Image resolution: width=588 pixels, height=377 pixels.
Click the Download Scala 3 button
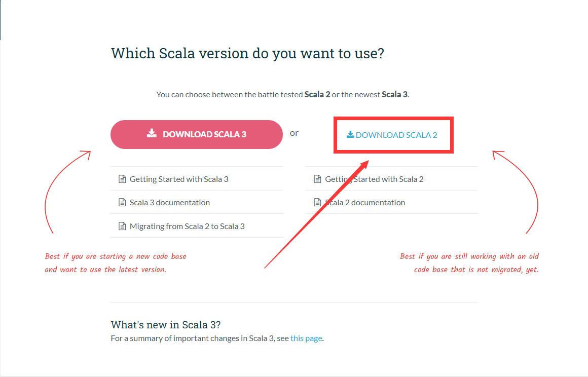197,134
